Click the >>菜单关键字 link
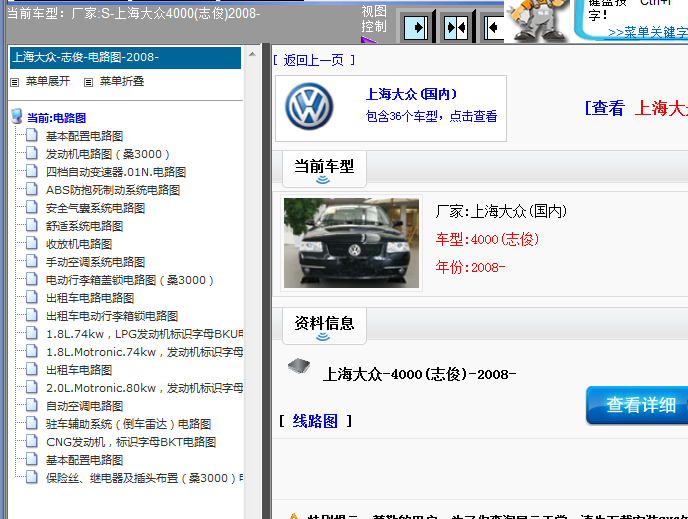 [648, 32]
